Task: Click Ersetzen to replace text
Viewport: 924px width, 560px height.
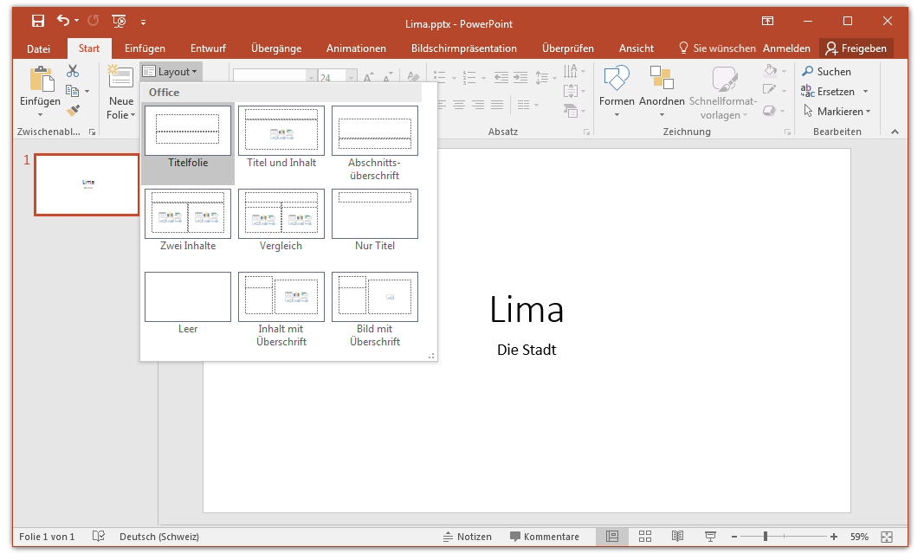Action: (828, 91)
